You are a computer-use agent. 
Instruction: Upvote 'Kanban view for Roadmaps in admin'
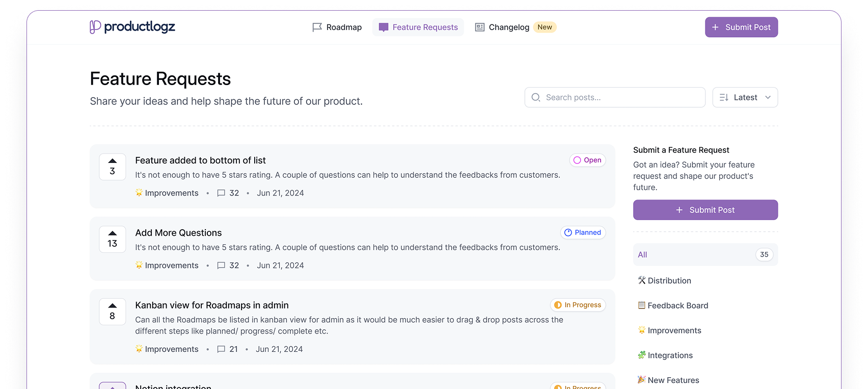point(113,312)
